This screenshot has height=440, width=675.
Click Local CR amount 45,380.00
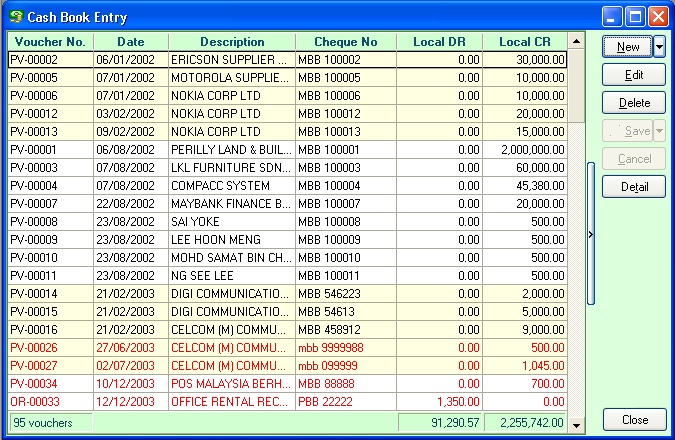pos(525,186)
